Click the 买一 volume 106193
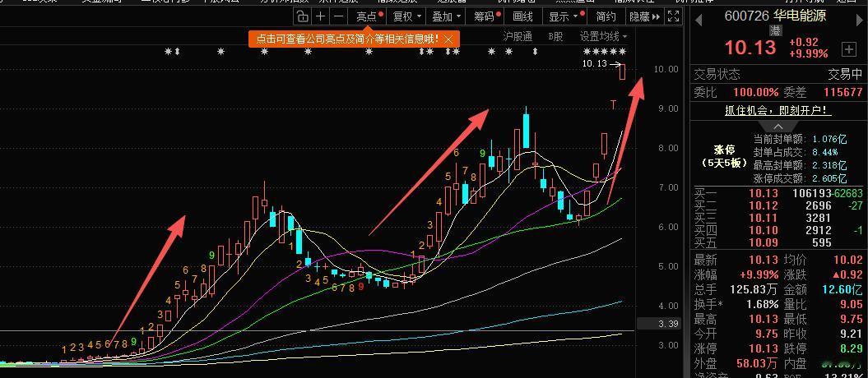The width and height of the screenshot is (868, 378). coord(811,193)
